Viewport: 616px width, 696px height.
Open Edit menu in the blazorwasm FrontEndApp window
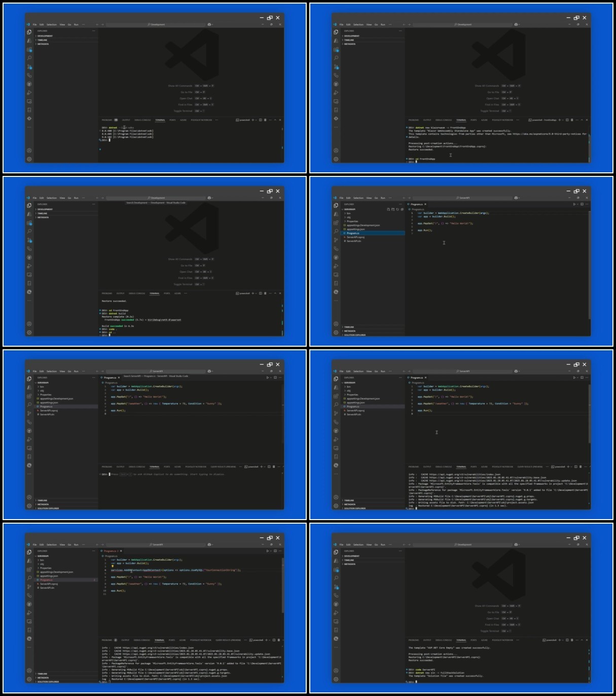pyautogui.click(x=348, y=24)
